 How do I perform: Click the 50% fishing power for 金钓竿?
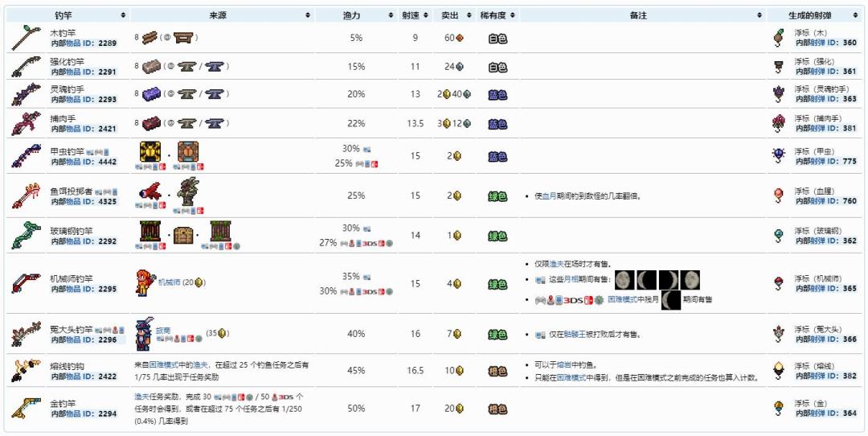coord(356,409)
